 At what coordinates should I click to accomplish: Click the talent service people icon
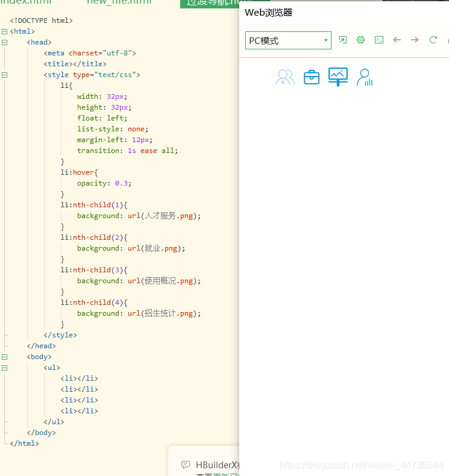pos(285,77)
